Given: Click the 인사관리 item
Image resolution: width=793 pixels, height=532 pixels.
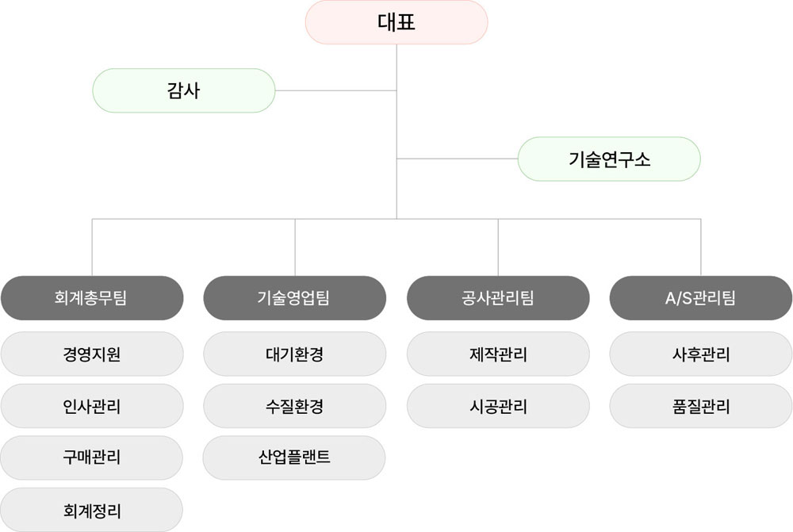Looking at the screenshot, I should [x=92, y=406].
